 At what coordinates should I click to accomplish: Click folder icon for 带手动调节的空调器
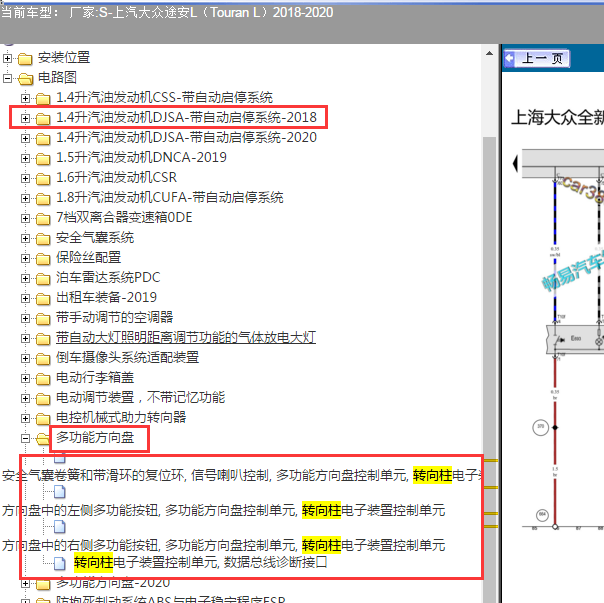click(x=43, y=319)
